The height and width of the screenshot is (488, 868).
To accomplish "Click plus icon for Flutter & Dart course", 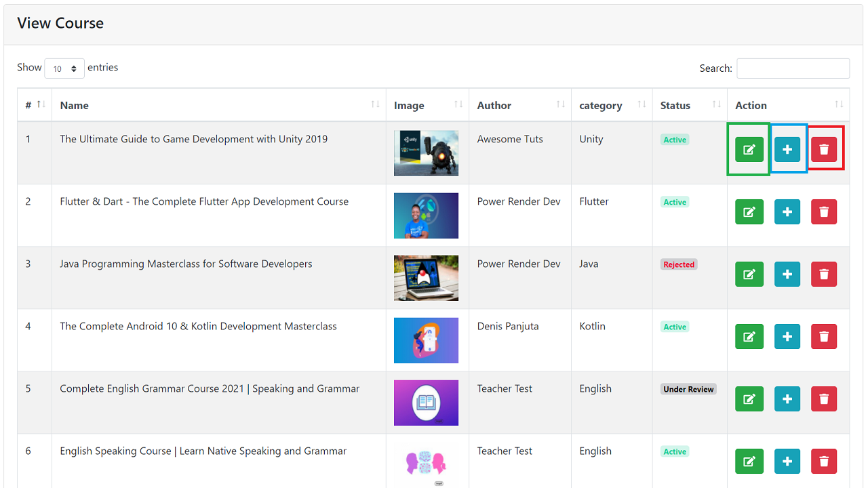I will 787,212.
